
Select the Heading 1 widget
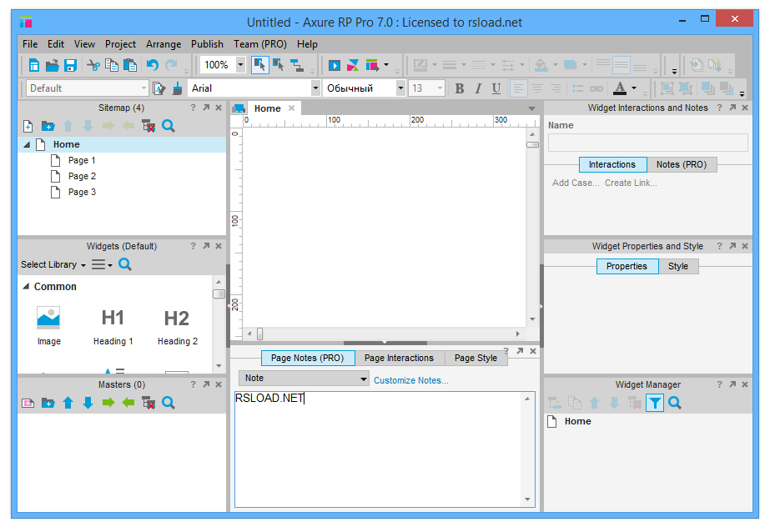(113, 326)
